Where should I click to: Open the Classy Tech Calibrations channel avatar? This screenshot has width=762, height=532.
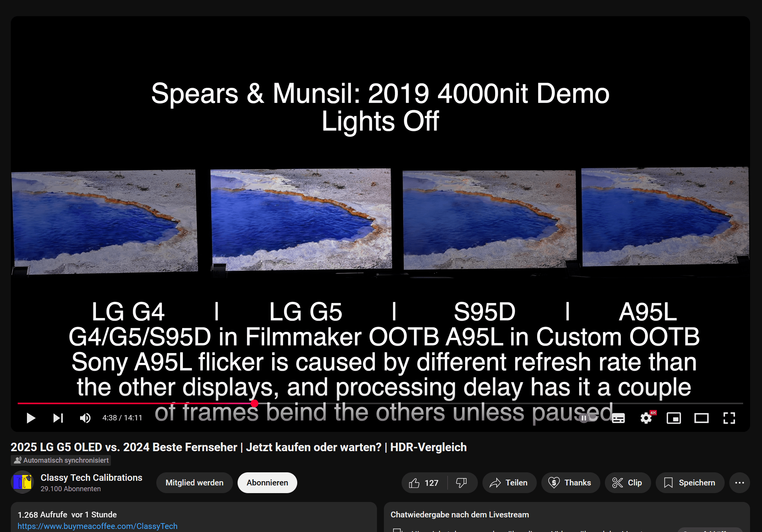click(x=22, y=482)
